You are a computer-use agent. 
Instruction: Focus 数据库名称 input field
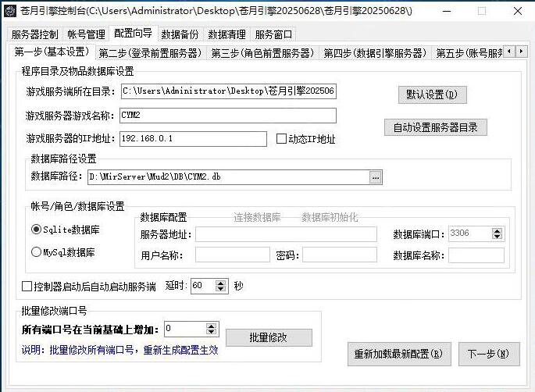476,255
